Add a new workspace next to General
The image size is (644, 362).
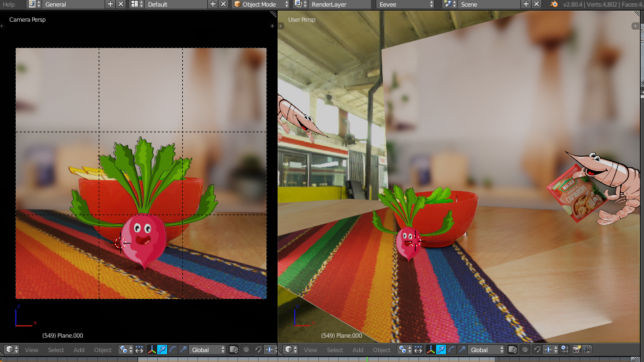click(x=110, y=5)
